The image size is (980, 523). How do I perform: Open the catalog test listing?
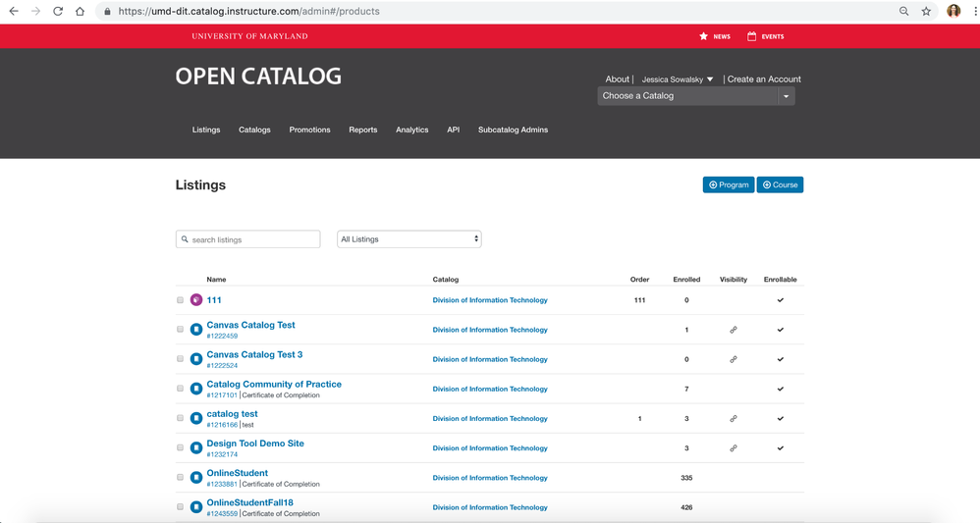(232, 414)
